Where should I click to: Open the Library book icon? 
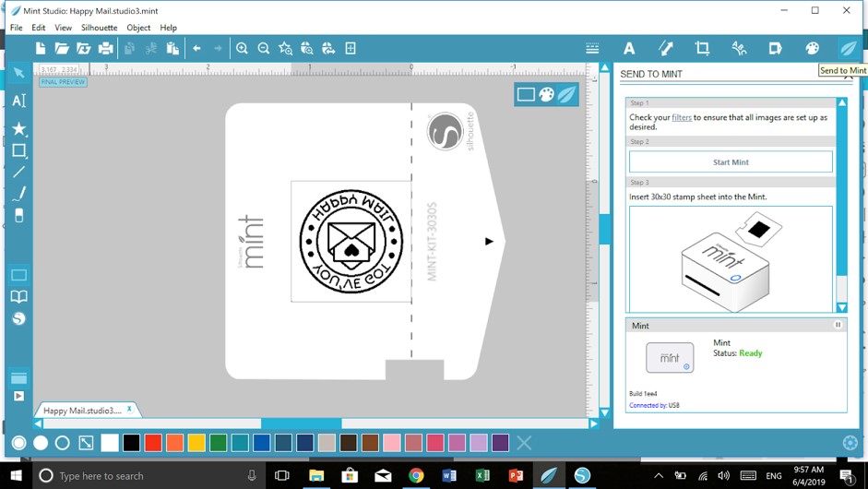pos(18,296)
